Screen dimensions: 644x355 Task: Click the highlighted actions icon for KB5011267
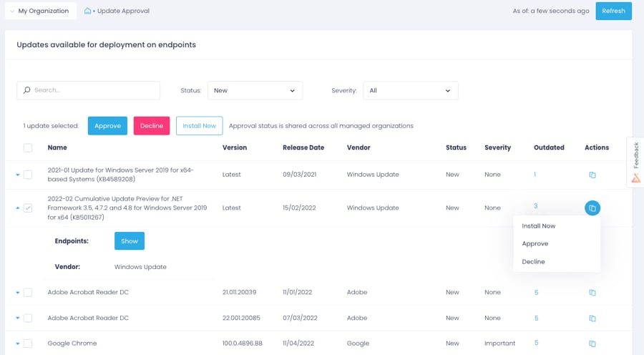tap(592, 208)
